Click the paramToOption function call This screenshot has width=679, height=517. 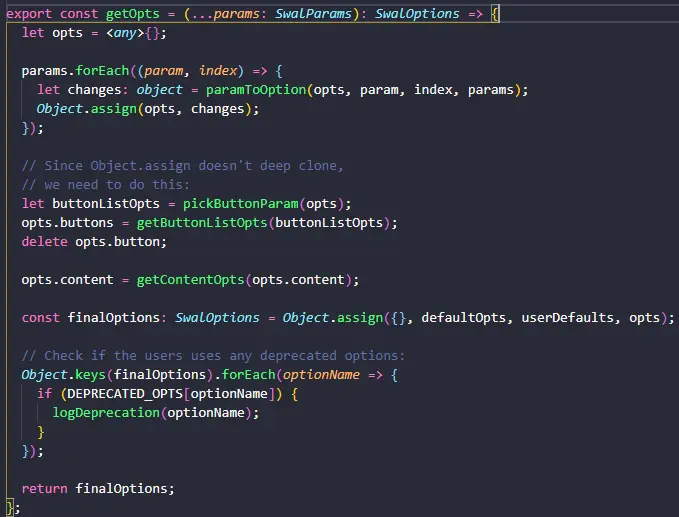tap(256, 90)
